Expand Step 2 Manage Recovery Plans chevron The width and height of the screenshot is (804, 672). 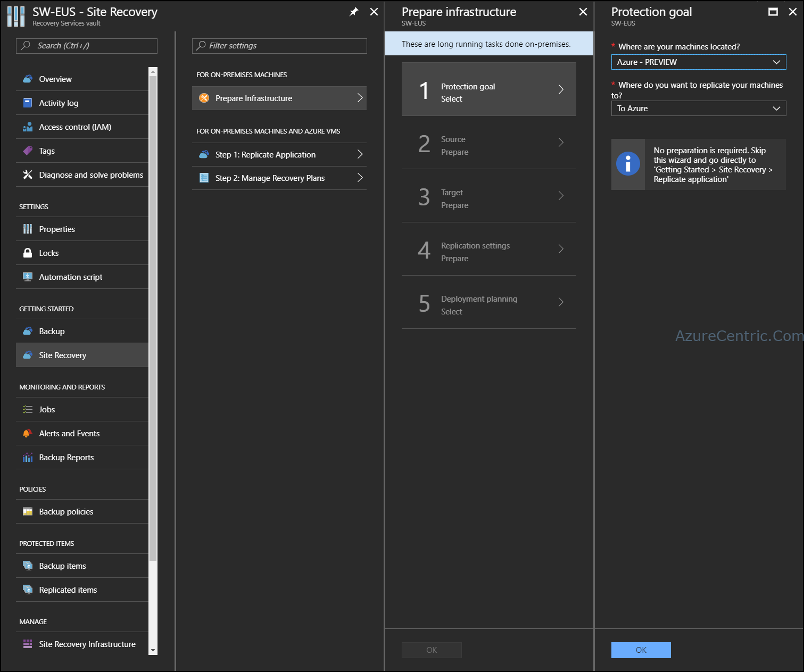(360, 178)
